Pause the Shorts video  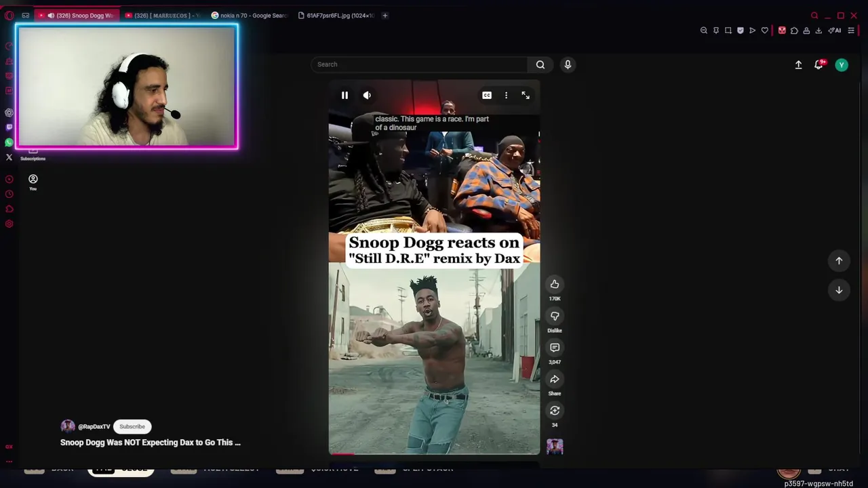344,96
